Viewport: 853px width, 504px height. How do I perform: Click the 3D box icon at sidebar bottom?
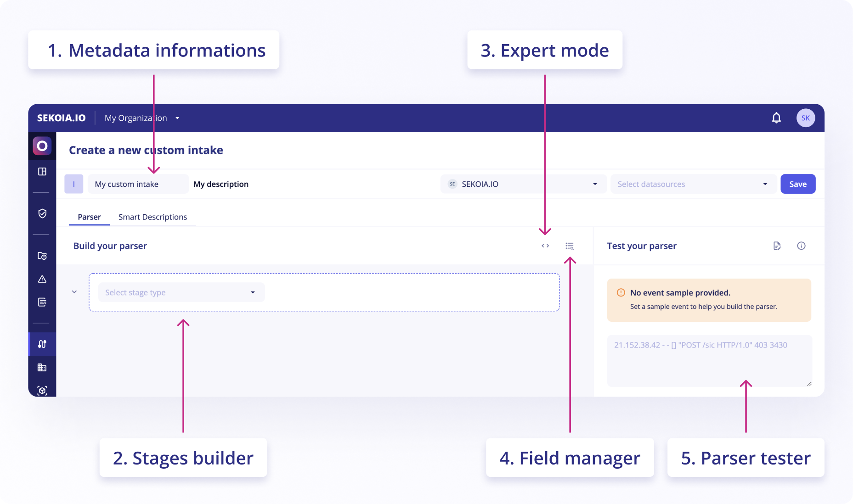(42, 390)
